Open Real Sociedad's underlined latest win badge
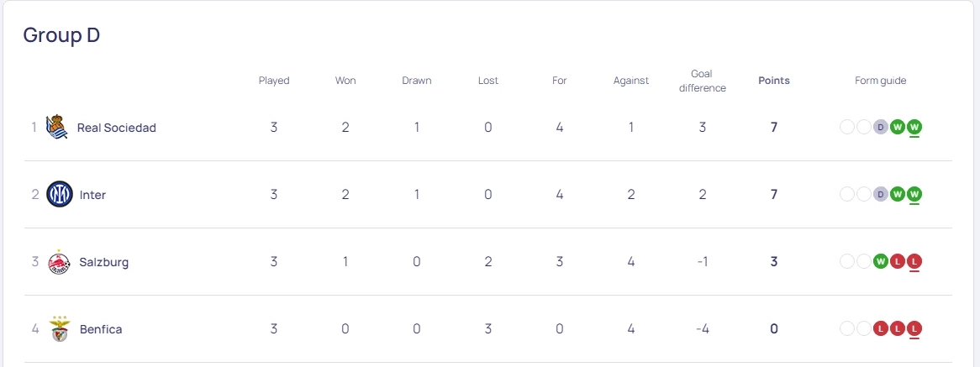980x367 pixels. (914, 127)
